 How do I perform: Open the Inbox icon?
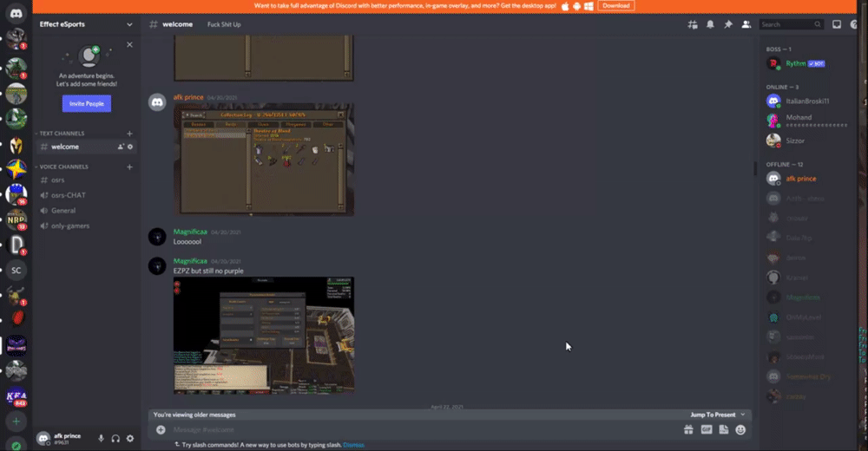pyautogui.click(x=838, y=24)
